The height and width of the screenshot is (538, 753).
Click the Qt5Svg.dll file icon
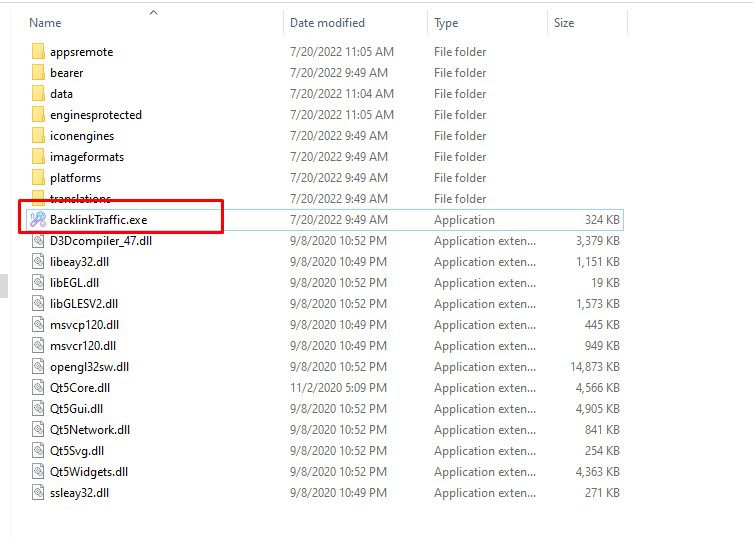coord(38,451)
